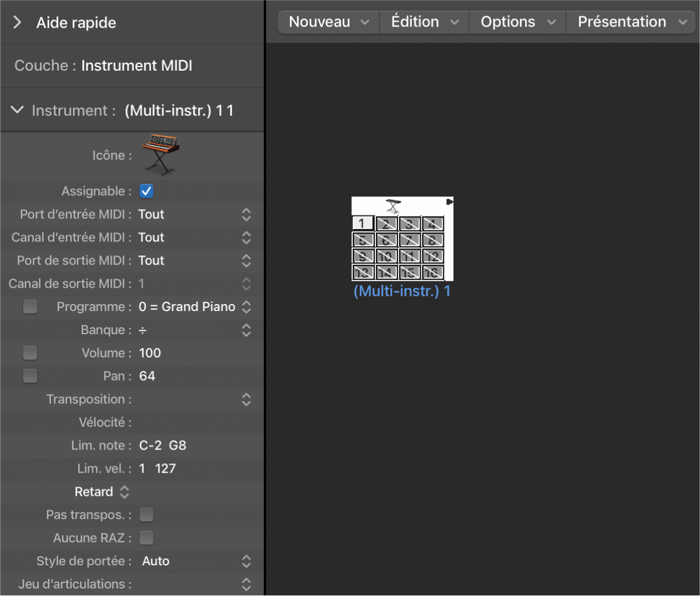
Task: Activate sub-channel 11 of the multi-instrument
Action: (x=410, y=256)
